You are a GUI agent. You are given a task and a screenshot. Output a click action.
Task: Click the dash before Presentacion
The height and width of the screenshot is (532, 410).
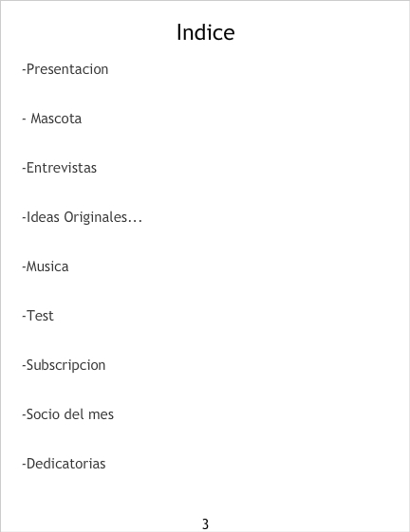click(x=24, y=70)
